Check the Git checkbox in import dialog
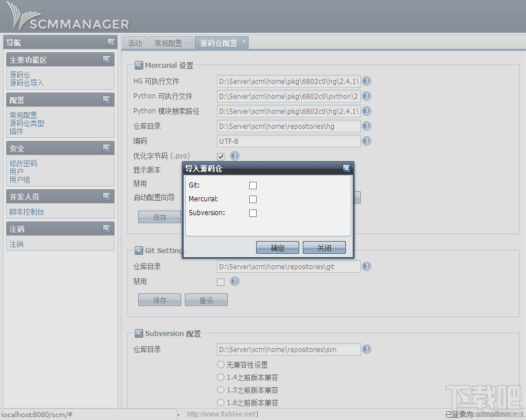Image resolution: width=526 pixels, height=420 pixels. point(253,185)
